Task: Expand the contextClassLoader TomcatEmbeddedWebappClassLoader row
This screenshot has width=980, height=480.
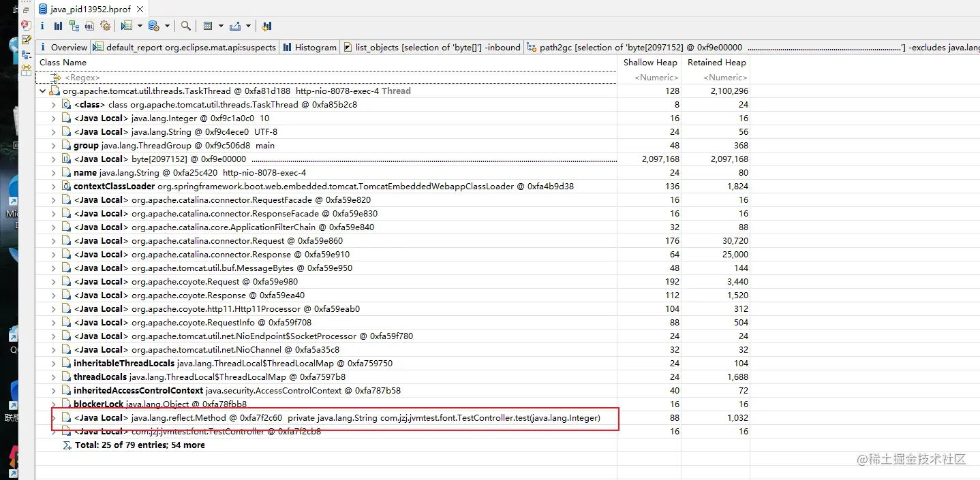Action: [54, 186]
